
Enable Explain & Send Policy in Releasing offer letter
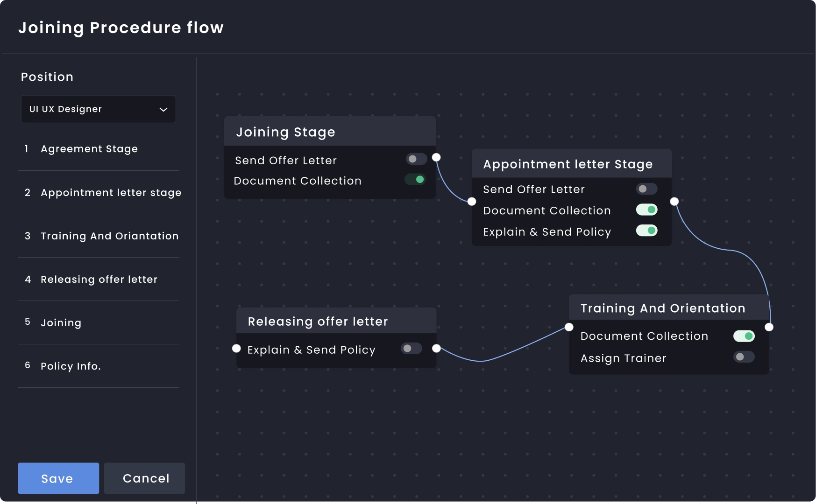pos(411,349)
